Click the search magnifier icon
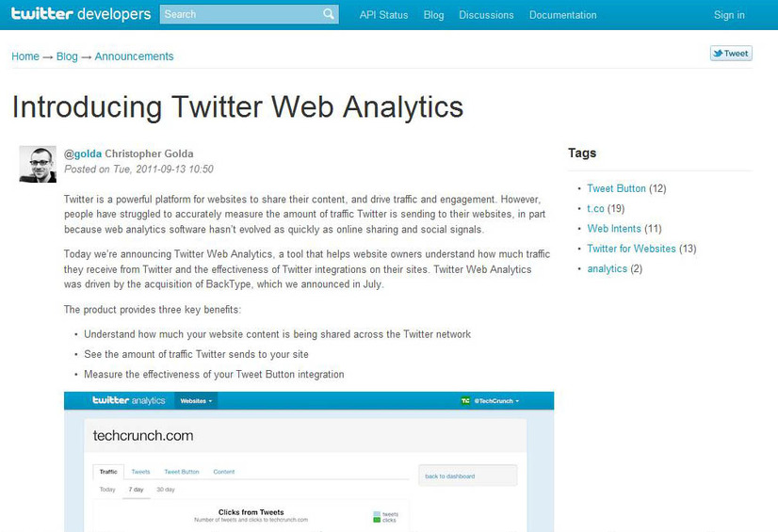Viewport: 778px width, 532px height. coord(329,14)
